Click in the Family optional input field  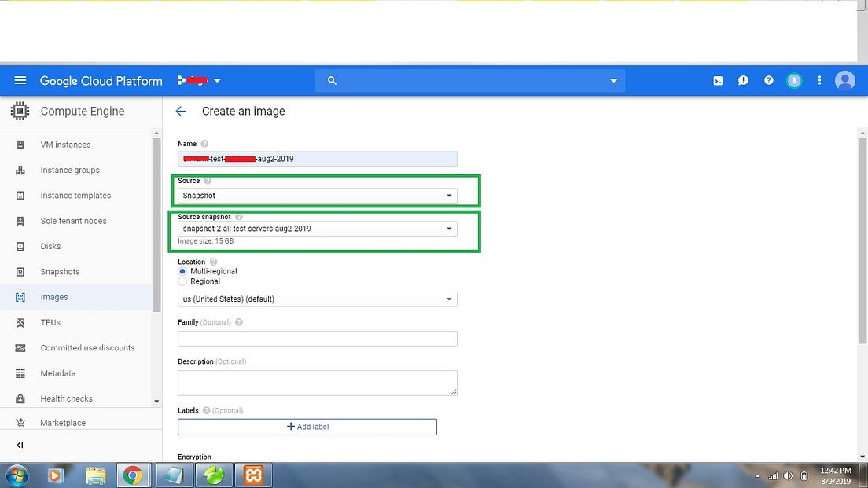click(x=317, y=338)
